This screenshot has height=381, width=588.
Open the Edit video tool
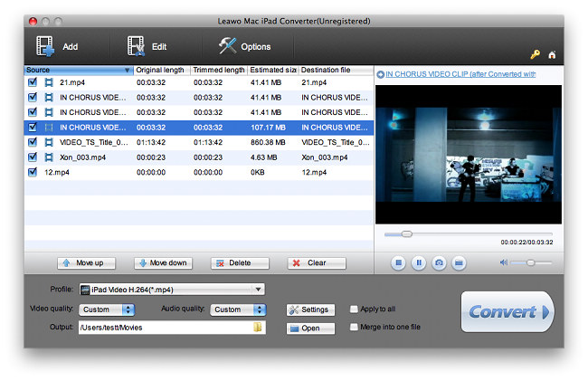(136, 46)
